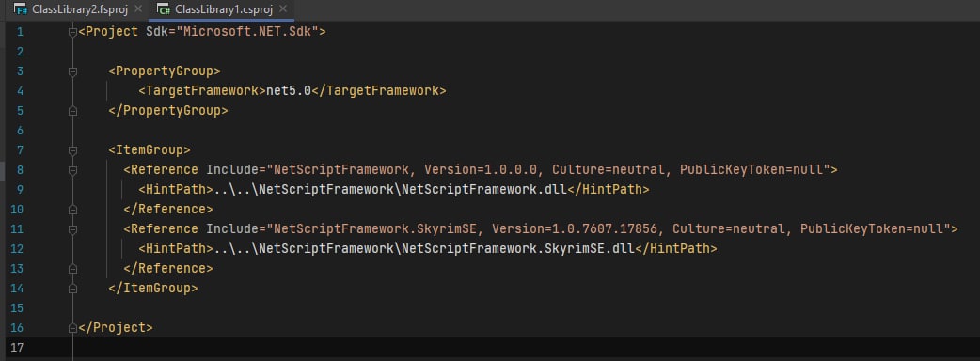
Task: Place cursor on net5.0 target framework value
Action: click(x=289, y=91)
